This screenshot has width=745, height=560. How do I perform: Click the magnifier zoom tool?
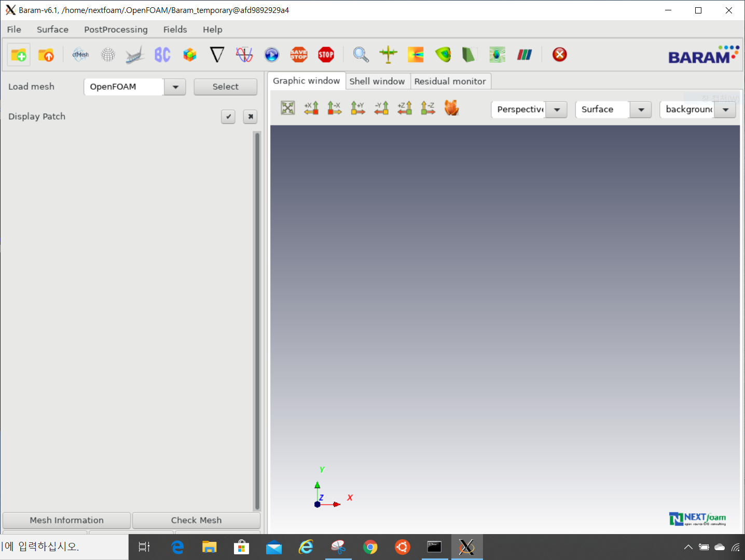tap(361, 54)
